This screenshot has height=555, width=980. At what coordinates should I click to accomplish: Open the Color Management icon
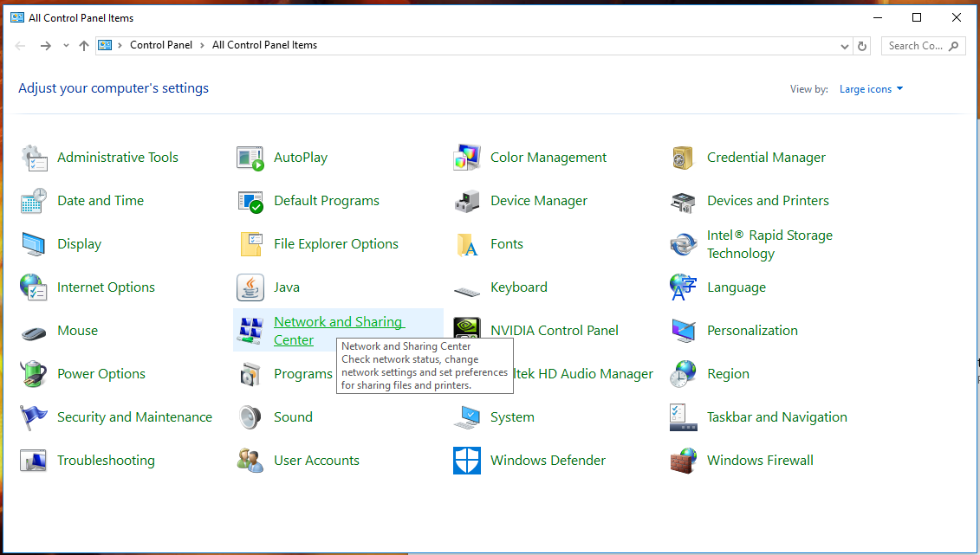click(467, 158)
